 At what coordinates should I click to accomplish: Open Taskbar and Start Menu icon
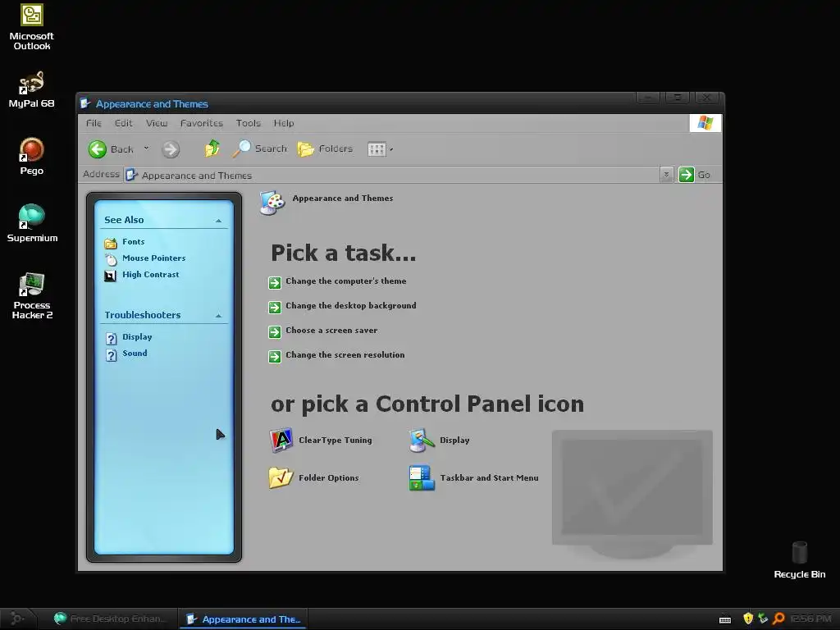(422, 478)
